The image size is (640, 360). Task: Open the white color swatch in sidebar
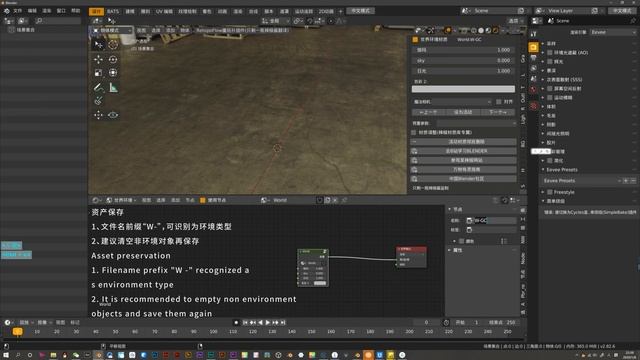tap(463, 89)
